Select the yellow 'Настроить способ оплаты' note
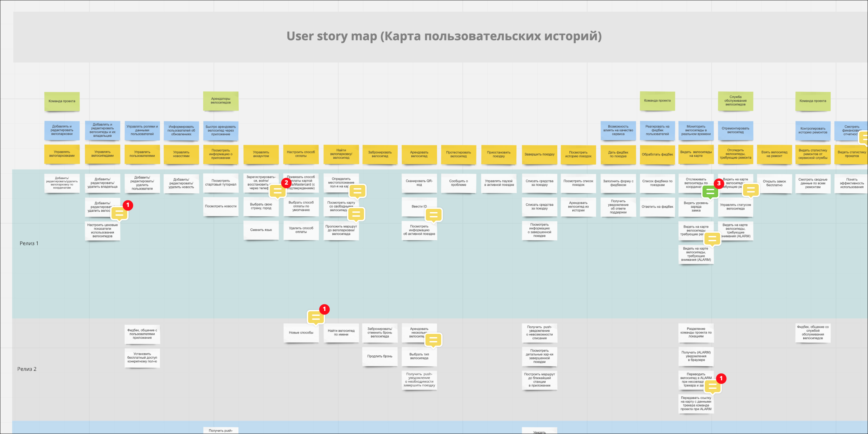 (301, 154)
